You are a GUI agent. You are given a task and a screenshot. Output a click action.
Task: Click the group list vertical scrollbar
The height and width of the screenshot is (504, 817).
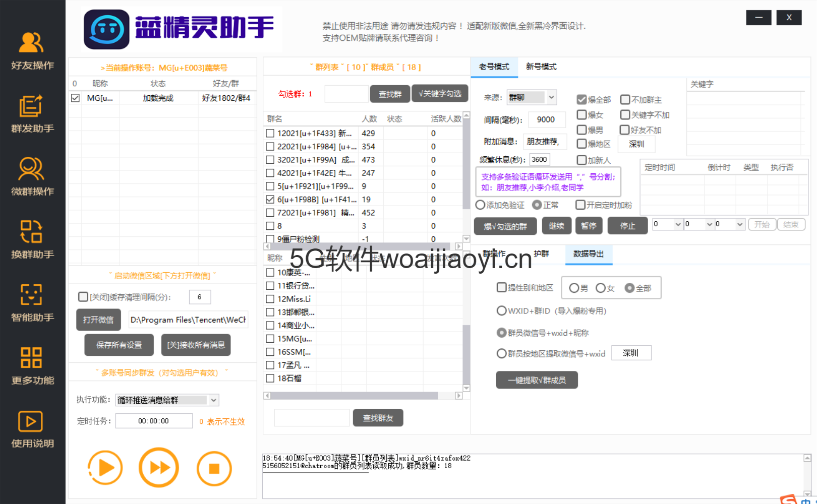coord(466,176)
